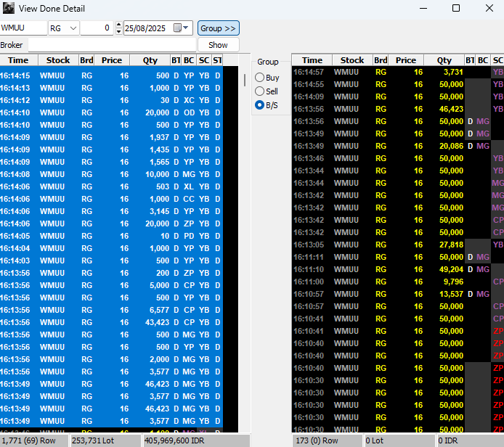504x447 pixels.
Task: Open the date picker calendar icon
Action: (x=177, y=28)
